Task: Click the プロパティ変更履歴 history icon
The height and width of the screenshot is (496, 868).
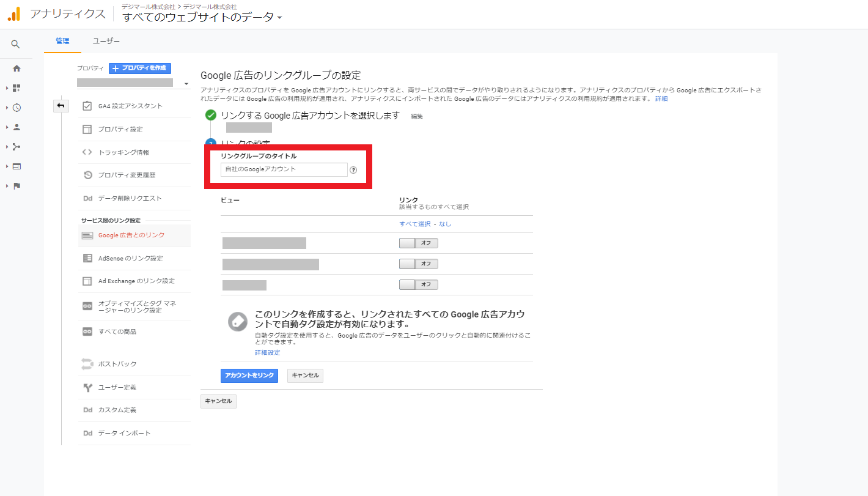Action: point(87,175)
